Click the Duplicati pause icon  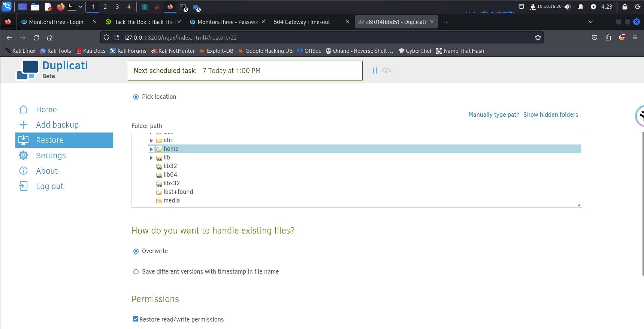click(x=375, y=70)
